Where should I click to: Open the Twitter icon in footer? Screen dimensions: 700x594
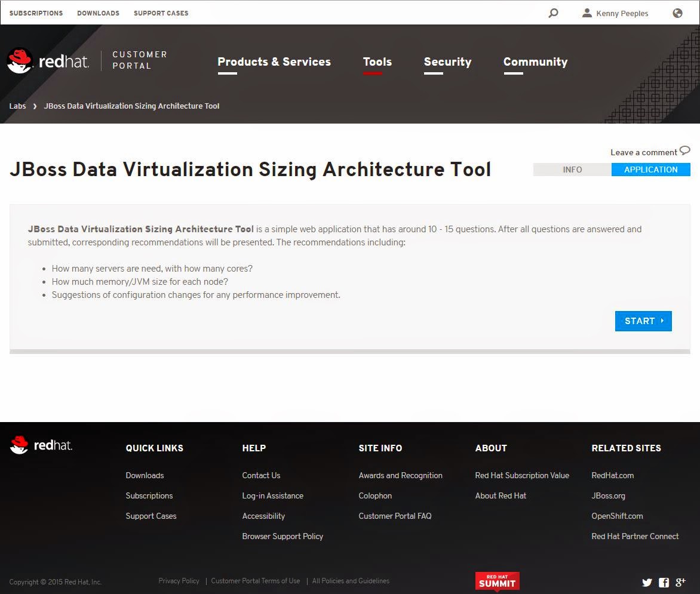(x=647, y=583)
